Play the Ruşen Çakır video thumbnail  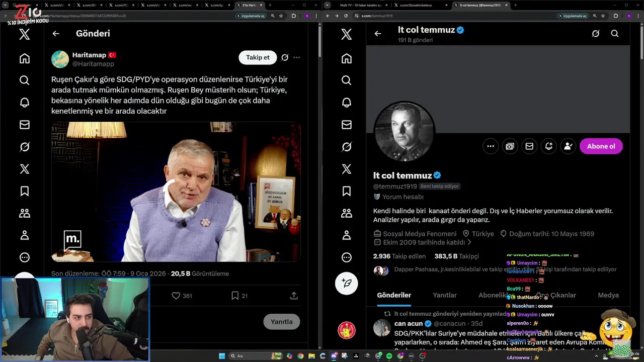(x=176, y=192)
